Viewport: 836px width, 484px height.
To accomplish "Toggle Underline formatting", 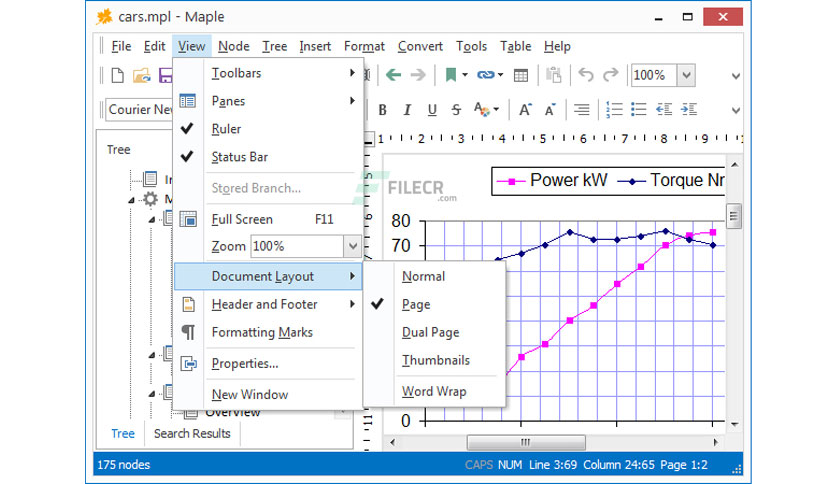I will pos(432,110).
